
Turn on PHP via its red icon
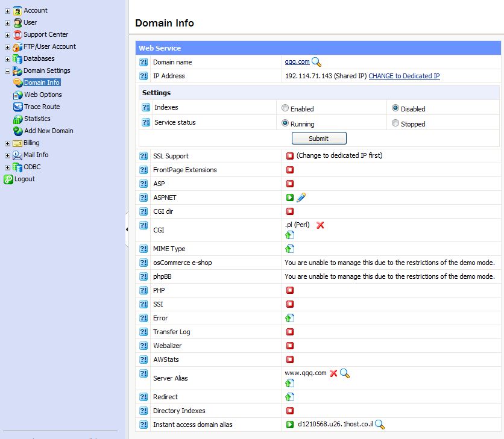click(x=290, y=290)
